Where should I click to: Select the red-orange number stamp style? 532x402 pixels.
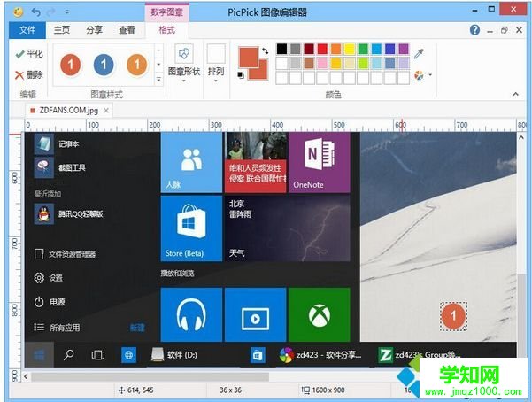[x=71, y=65]
